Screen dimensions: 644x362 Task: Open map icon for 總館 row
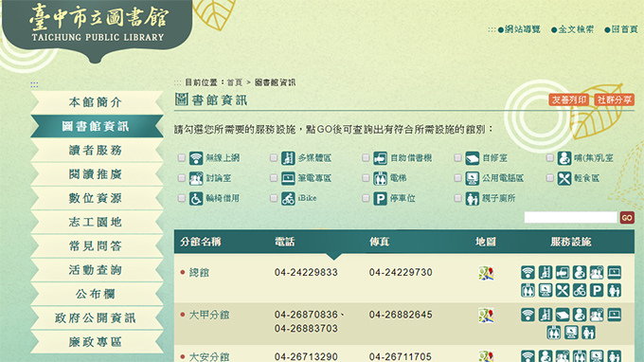click(486, 273)
